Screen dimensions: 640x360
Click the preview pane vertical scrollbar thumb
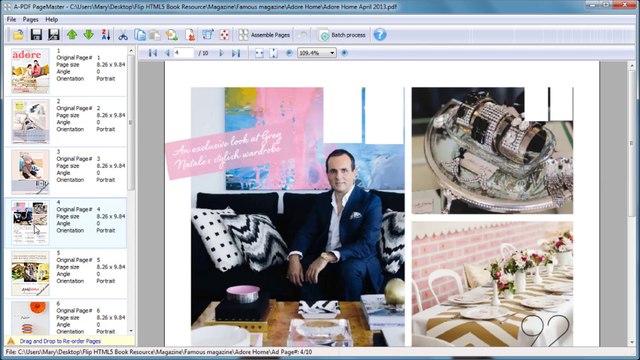point(632,143)
